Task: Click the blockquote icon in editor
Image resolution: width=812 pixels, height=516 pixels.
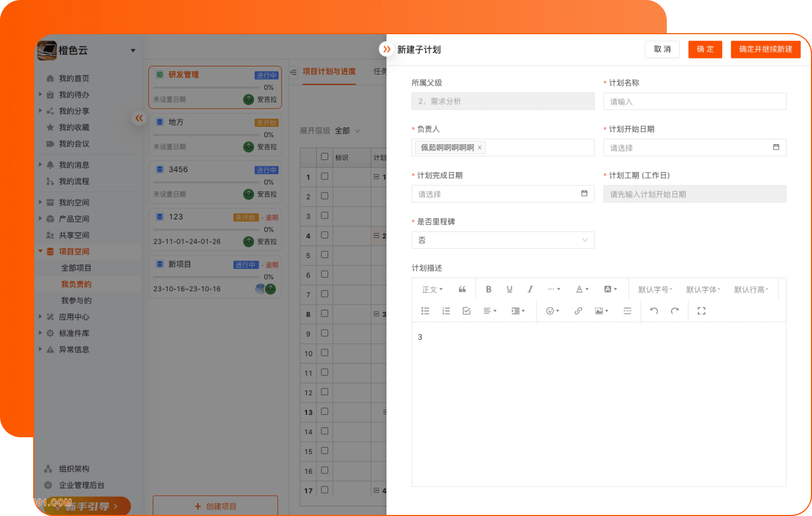Action: 462,290
